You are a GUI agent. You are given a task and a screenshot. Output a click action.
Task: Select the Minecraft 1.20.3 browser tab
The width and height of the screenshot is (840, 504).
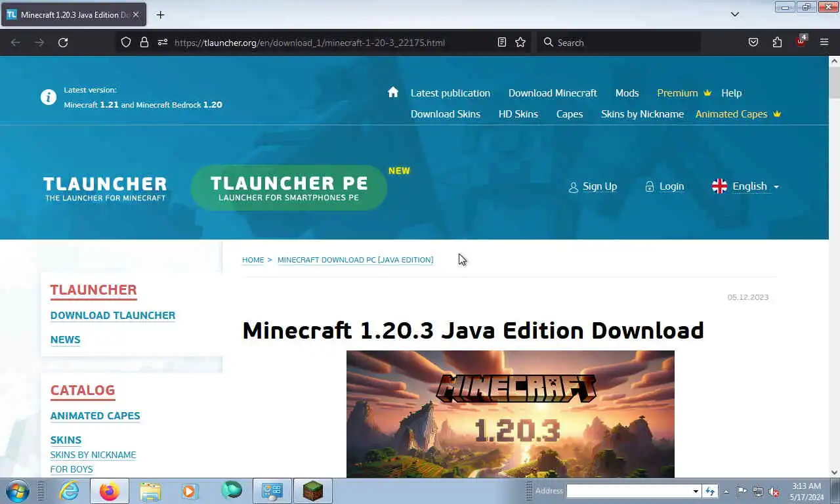(73, 14)
